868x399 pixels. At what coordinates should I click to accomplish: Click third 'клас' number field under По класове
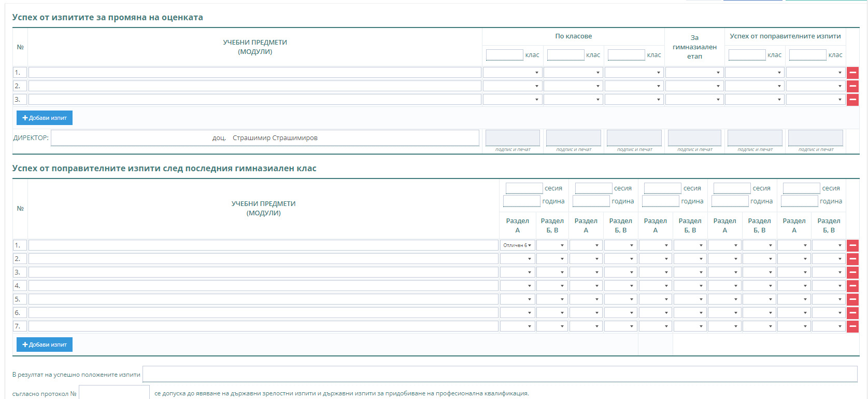pos(627,55)
